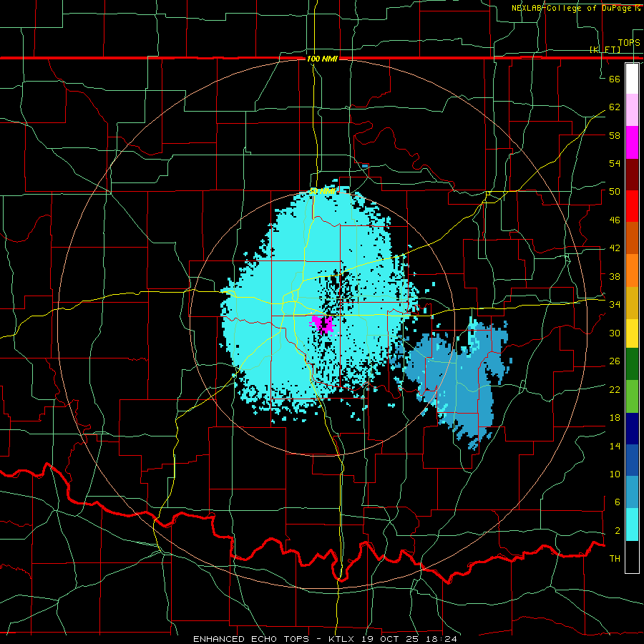
Task: Click the 14 value on the scale
Action: (615, 446)
